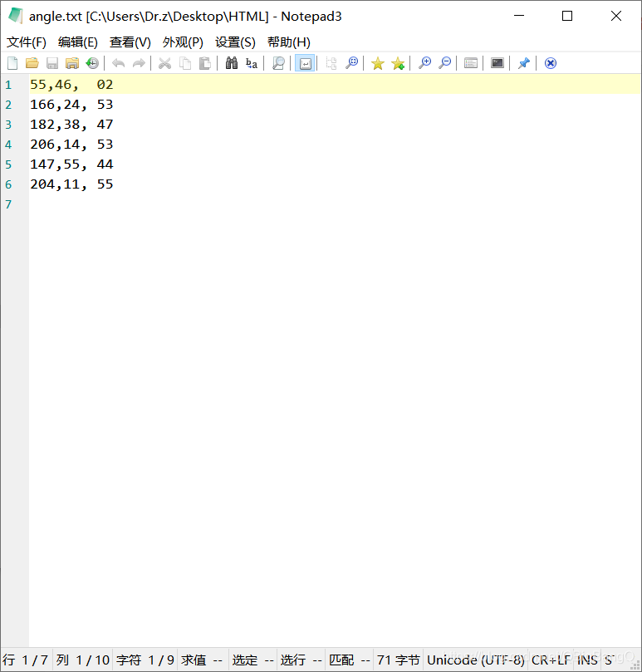The height and width of the screenshot is (672, 642).
Task: Click the text '147,55, 44'
Action: [x=71, y=164]
